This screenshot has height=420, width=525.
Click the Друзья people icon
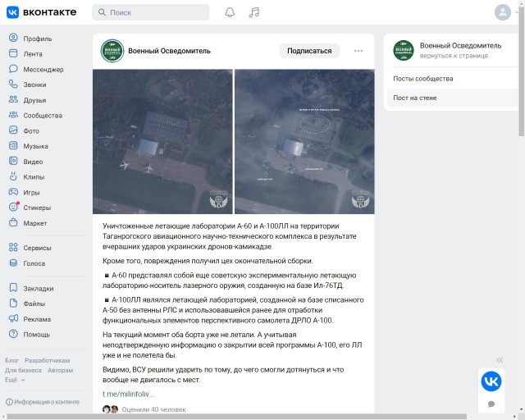tap(13, 99)
